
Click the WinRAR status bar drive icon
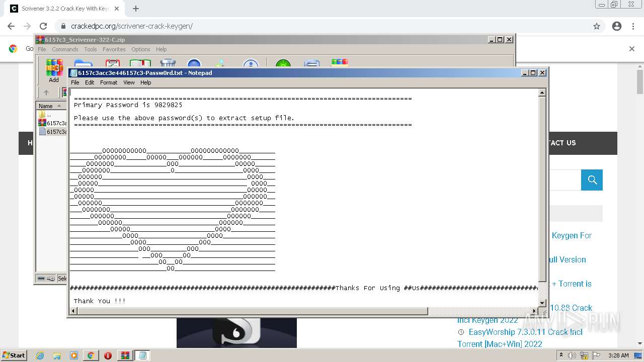tap(41, 279)
